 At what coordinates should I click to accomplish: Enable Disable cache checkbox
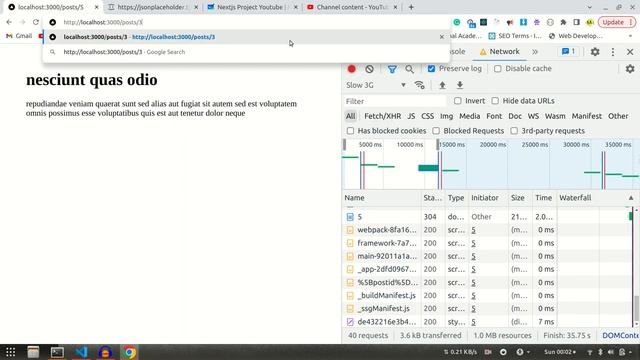(x=498, y=69)
